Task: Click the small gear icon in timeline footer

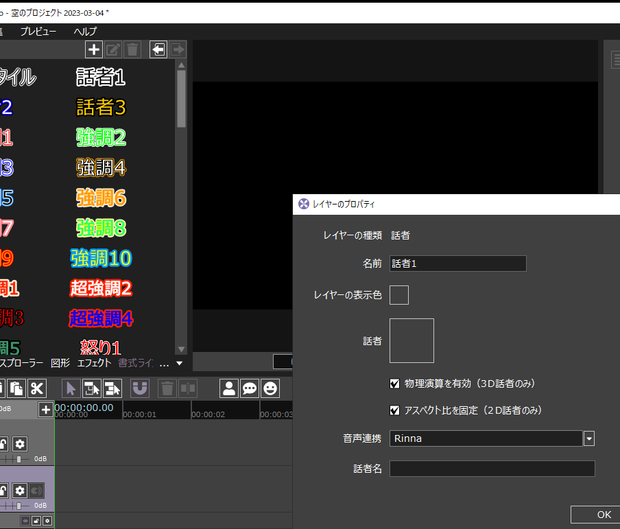Action: (x=47, y=521)
